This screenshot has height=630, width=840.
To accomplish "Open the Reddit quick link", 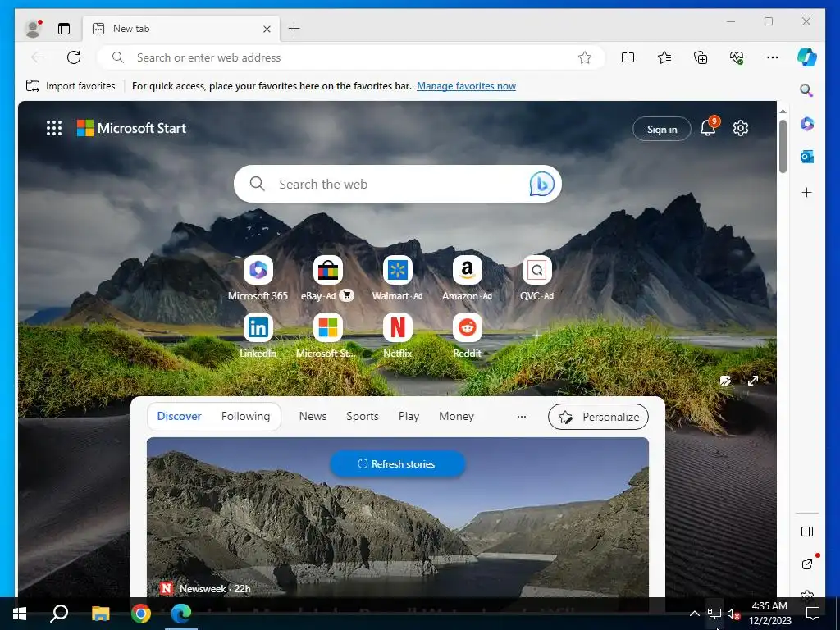I will pyautogui.click(x=467, y=336).
